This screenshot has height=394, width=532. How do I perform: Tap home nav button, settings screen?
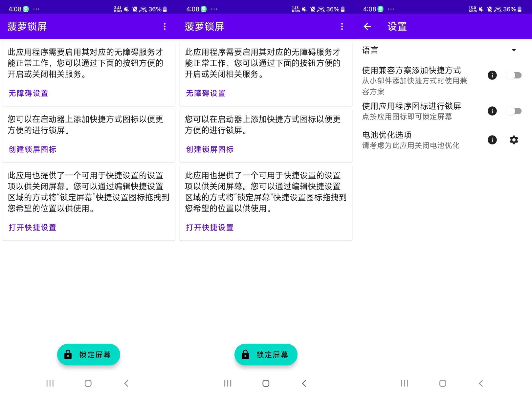(443, 383)
